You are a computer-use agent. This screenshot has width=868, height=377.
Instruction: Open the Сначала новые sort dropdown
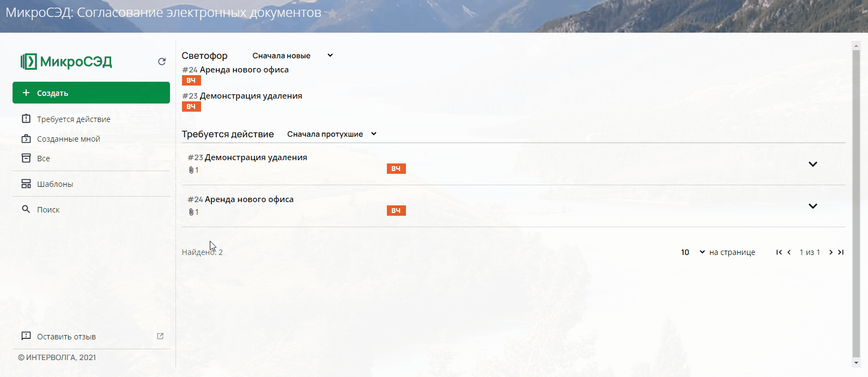tap(293, 56)
